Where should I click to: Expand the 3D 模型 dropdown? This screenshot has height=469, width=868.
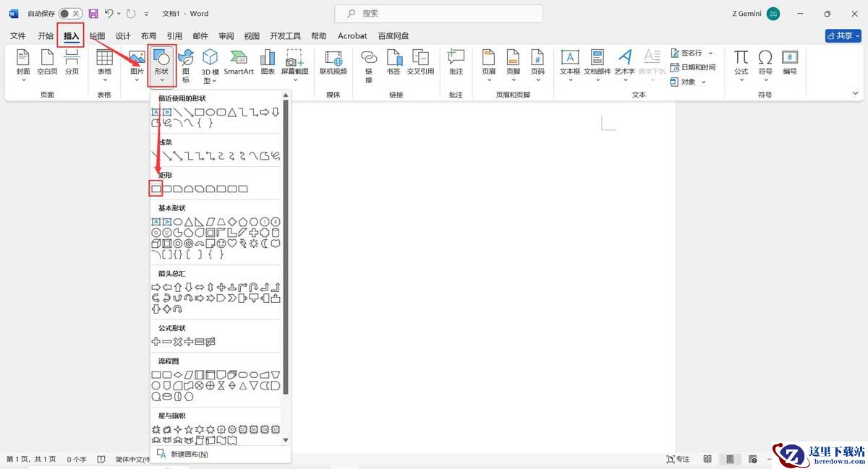[x=210, y=66]
